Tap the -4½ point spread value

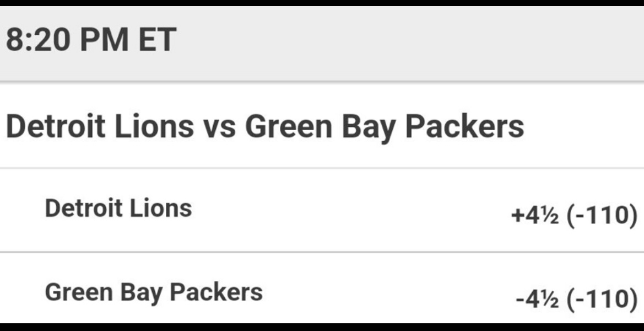[x=537, y=299]
